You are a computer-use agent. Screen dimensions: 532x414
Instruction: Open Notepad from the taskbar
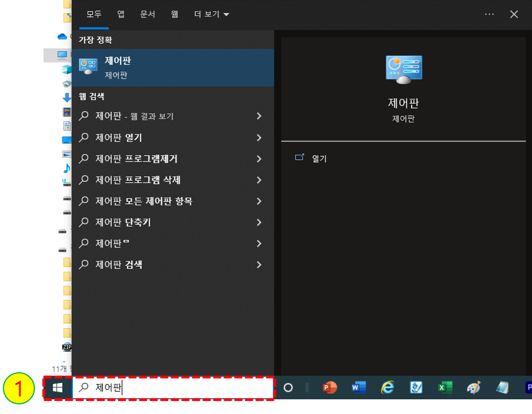point(502,388)
